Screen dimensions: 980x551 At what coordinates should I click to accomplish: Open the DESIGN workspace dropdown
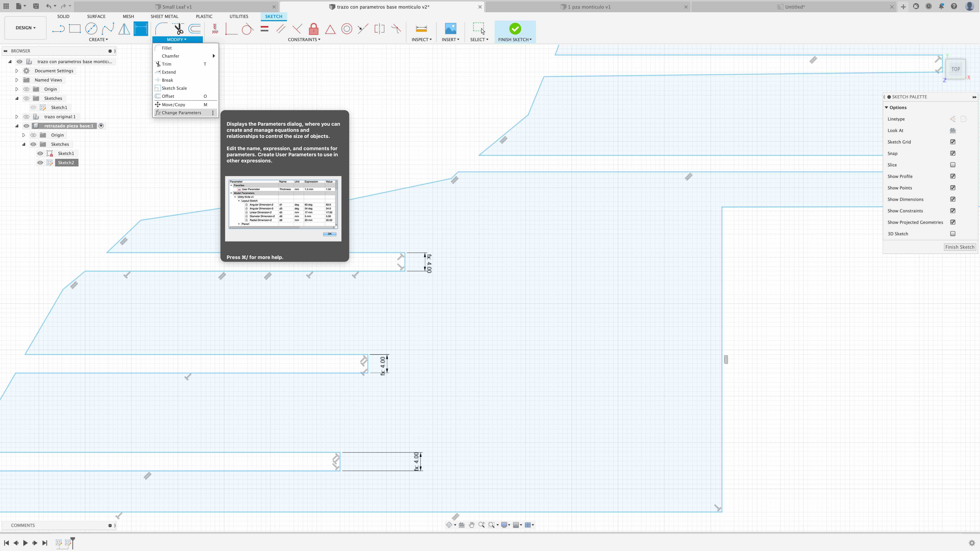(x=25, y=28)
